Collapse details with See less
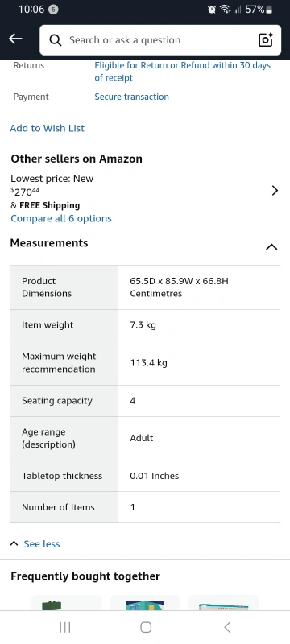Viewport: 290px width, 644px height. click(x=35, y=544)
